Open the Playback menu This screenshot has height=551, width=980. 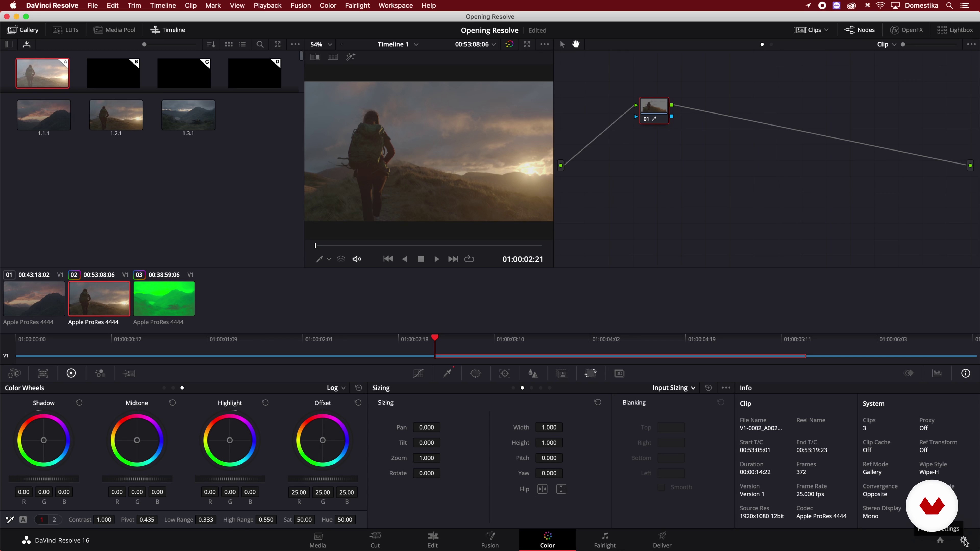coord(267,5)
